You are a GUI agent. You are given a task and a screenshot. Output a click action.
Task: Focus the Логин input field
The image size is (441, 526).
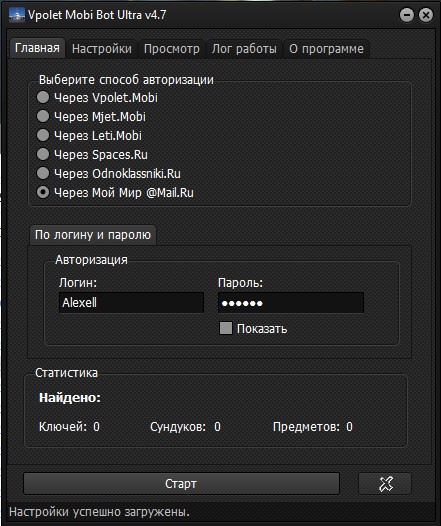[x=131, y=303]
